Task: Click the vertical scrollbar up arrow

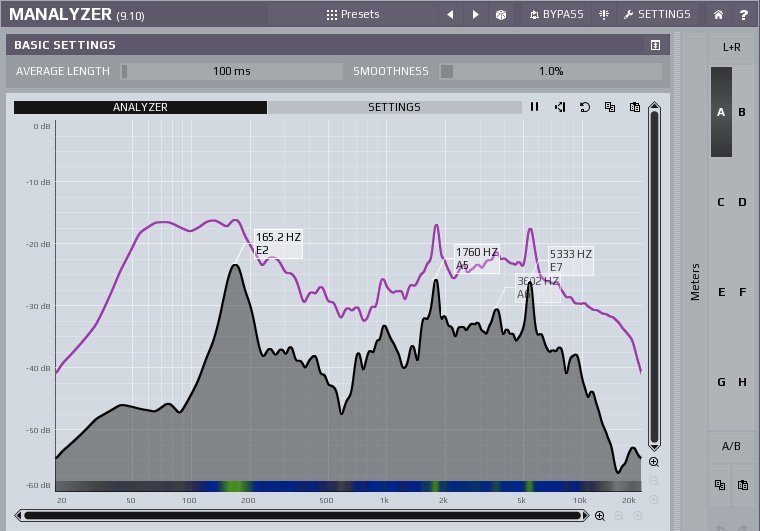Action: point(654,106)
